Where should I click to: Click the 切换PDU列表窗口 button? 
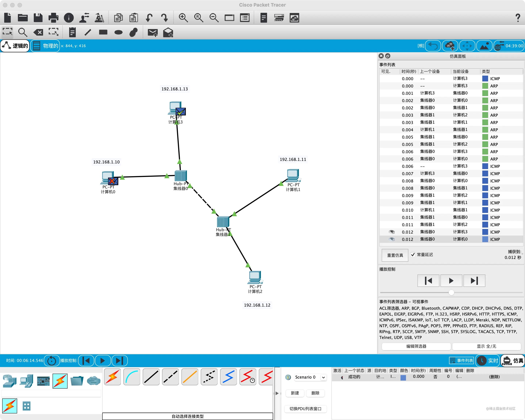point(305,408)
